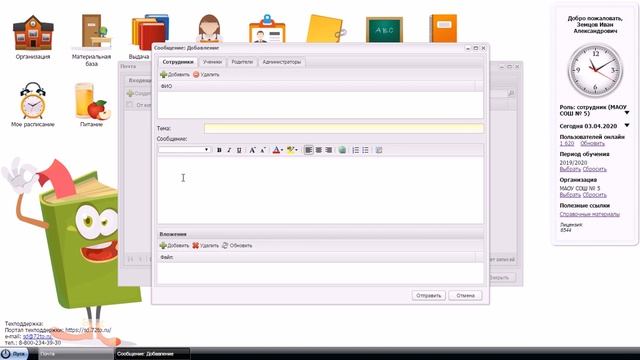The width and height of the screenshot is (640, 360).
Task: Decrease font size in message editor
Action: (x=263, y=150)
